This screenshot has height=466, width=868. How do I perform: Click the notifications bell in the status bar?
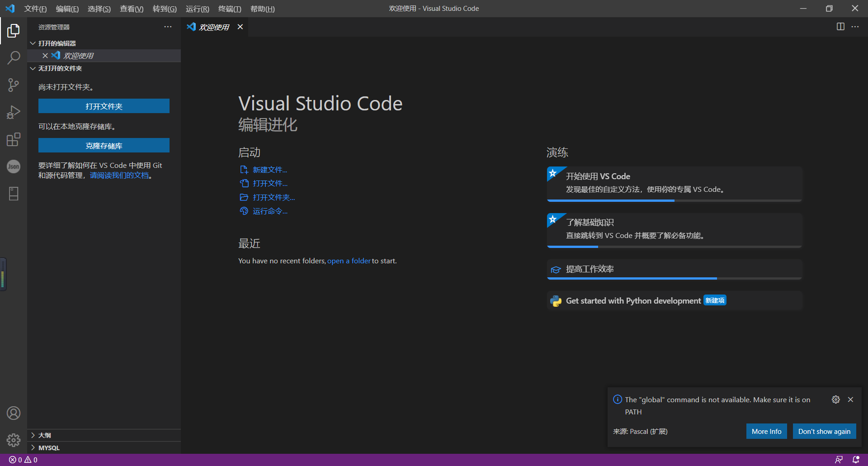(856, 459)
